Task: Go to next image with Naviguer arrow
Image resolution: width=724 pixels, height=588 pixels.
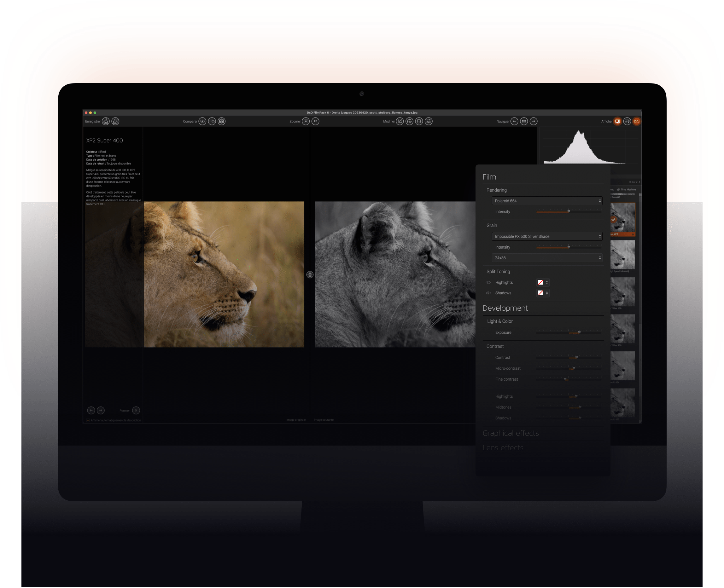Action: click(533, 121)
